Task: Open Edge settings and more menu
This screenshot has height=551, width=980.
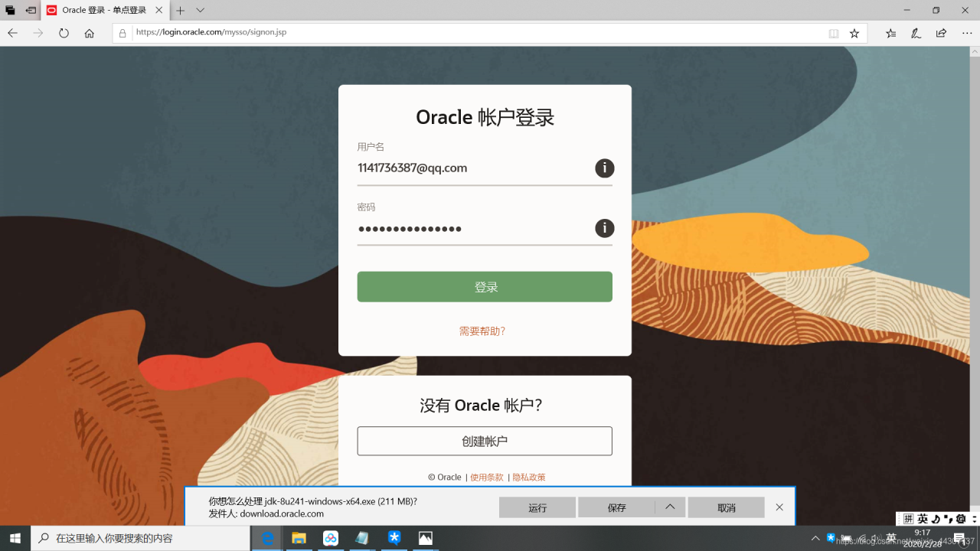Action: pos(966,34)
